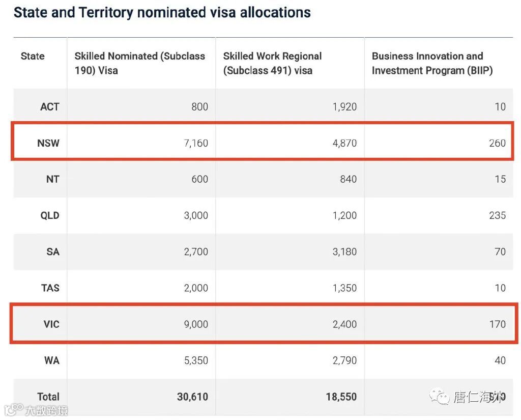Viewport: 521px width, 420px height.
Task: Select the NT row label
Action: click(53, 179)
